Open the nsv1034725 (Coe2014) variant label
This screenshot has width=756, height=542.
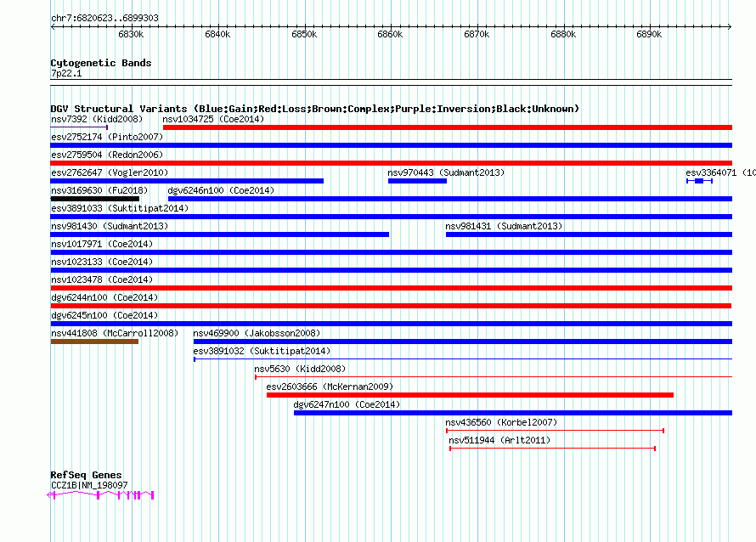[213, 119]
